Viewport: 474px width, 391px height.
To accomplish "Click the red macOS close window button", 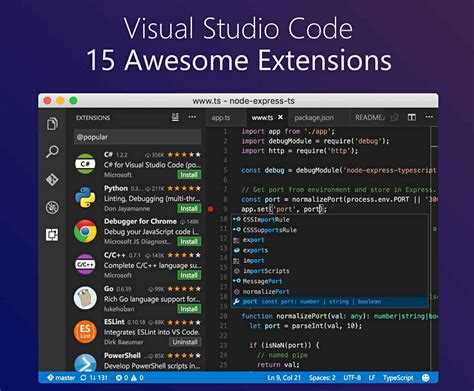I will (47, 101).
